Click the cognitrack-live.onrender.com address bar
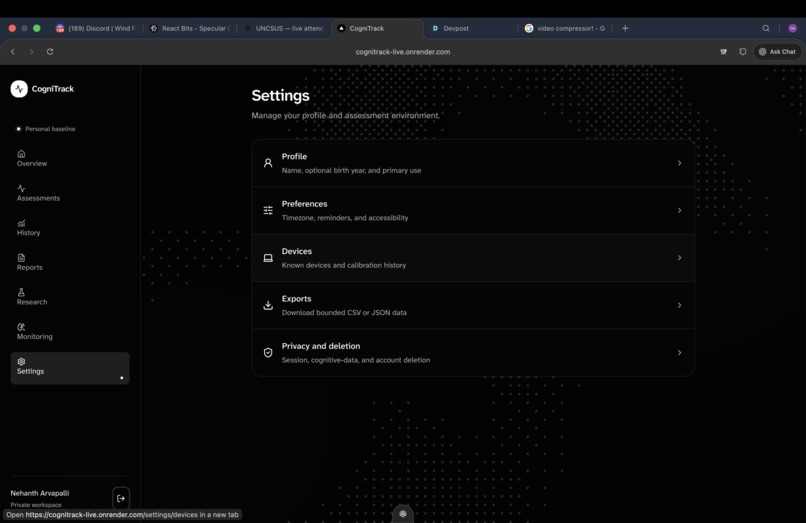The width and height of the screenshot is (806, 523). 402,51
